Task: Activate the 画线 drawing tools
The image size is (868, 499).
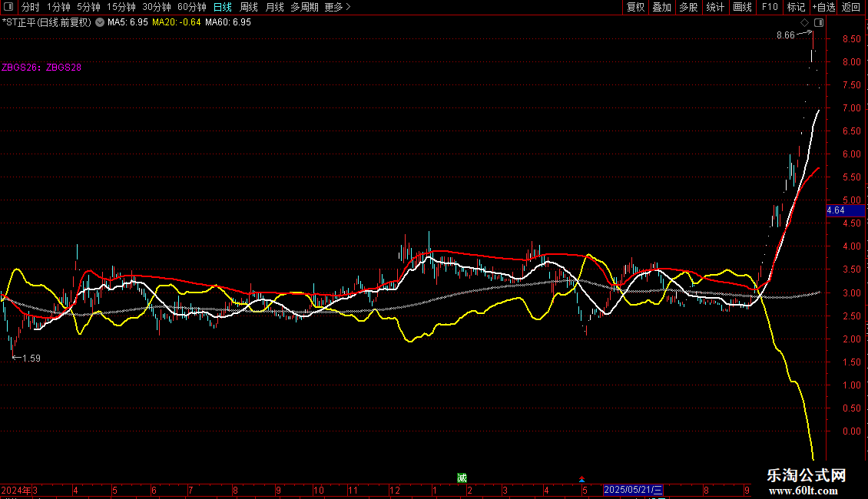Action: coord(742,7)
